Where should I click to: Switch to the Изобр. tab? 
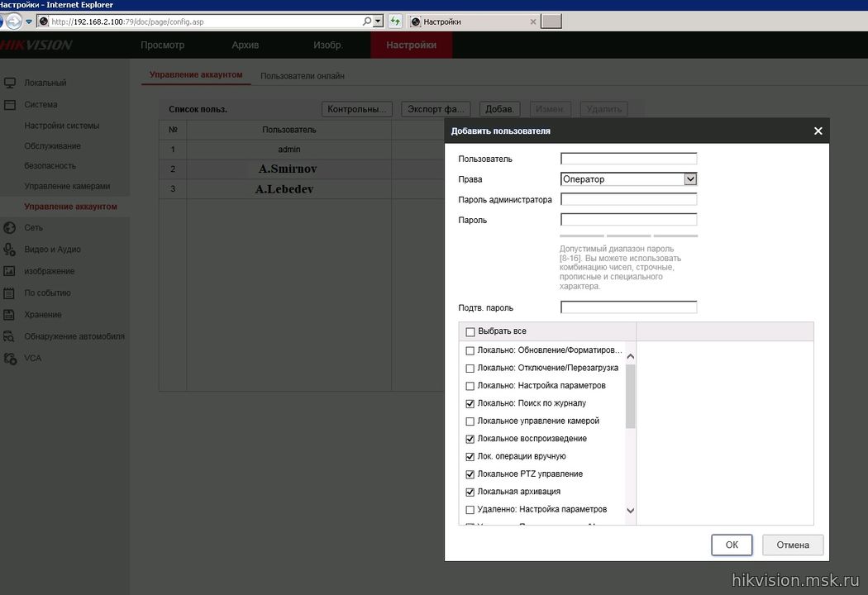[327, 45]
